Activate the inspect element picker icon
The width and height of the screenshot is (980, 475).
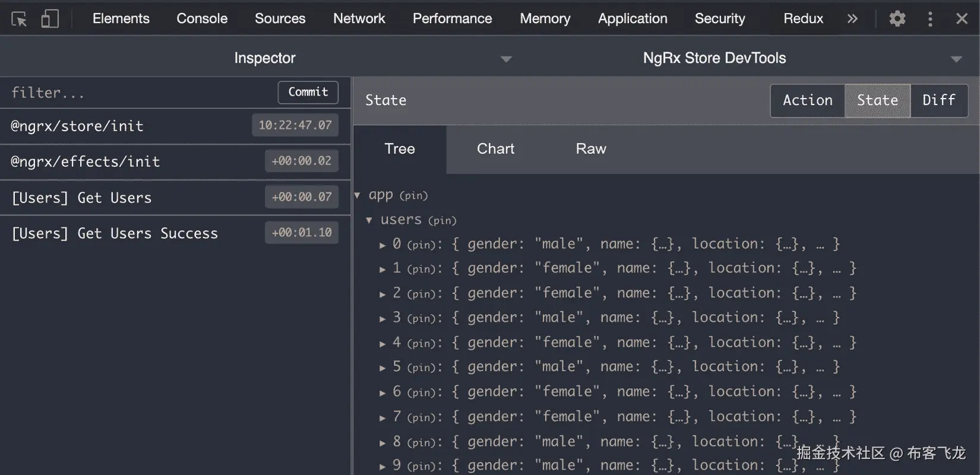pos(19,19)
